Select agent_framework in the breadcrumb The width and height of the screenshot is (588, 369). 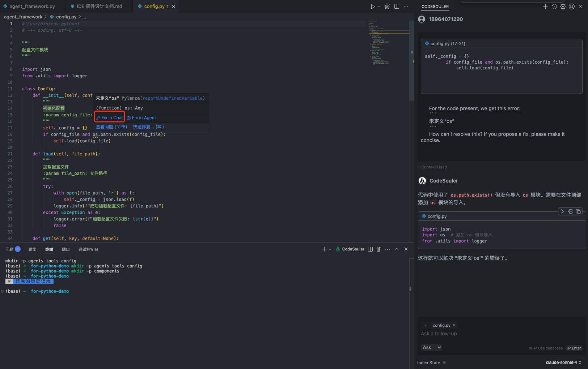click(x=23, y=17)
